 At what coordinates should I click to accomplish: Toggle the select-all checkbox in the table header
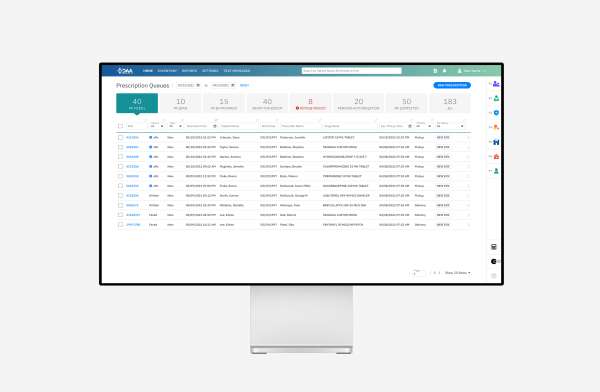click(x=120, y=126)
